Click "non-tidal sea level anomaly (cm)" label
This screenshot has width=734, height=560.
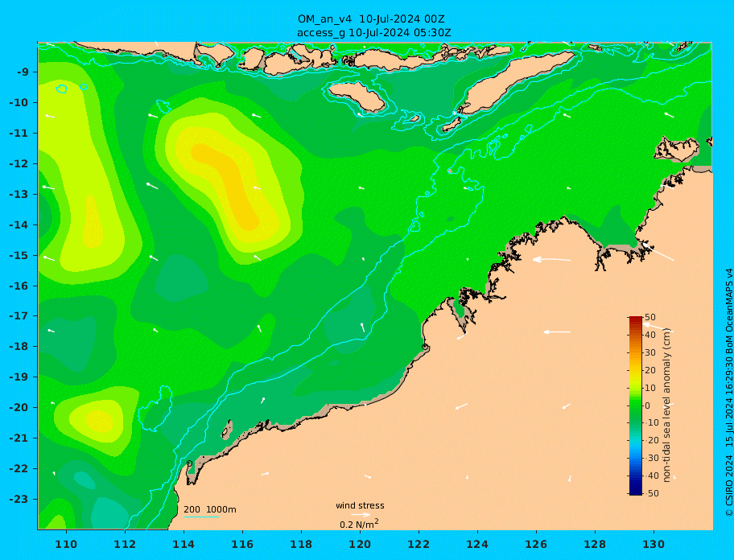[667, 406]
